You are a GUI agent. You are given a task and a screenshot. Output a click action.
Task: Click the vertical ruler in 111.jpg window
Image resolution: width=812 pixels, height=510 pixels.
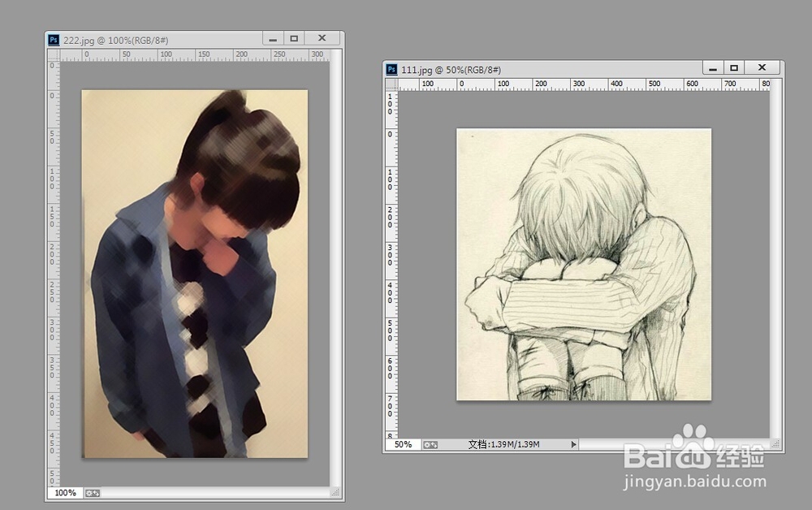[392, 264]
